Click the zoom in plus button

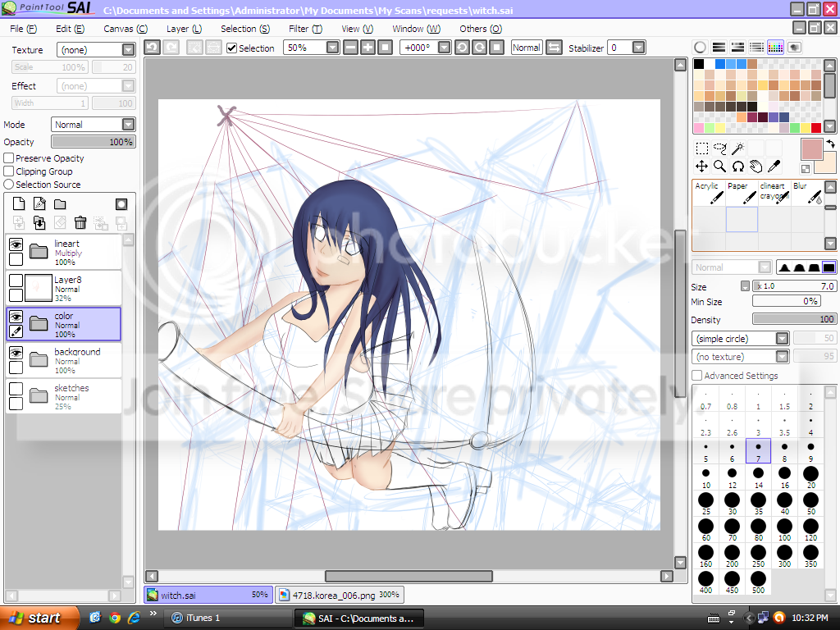[367, 48]
